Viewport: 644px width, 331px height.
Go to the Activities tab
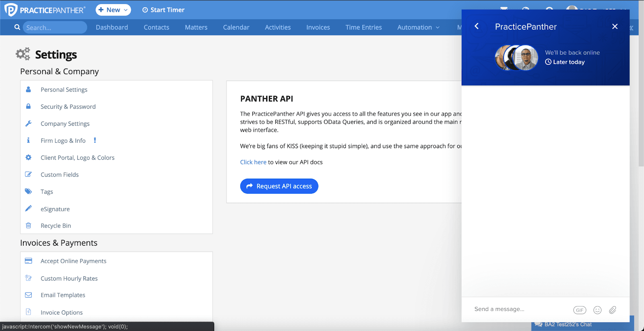(x=278, y=27)
